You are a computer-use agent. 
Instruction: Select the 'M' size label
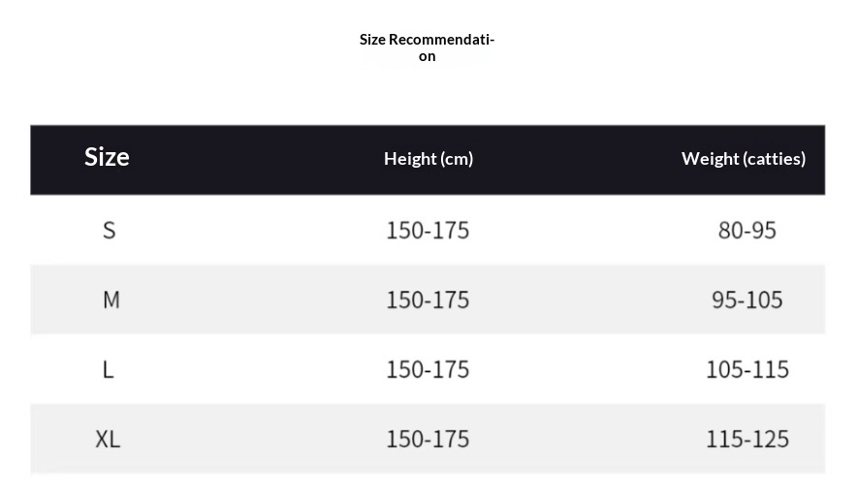tap(111, 299)
